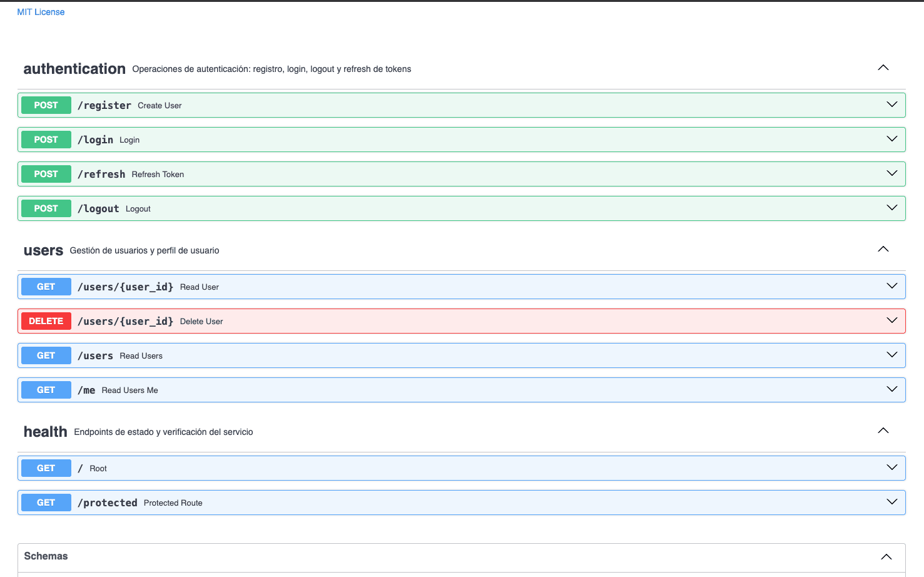Click the POST badge on /login
The image size is (924, 577).
46,139
